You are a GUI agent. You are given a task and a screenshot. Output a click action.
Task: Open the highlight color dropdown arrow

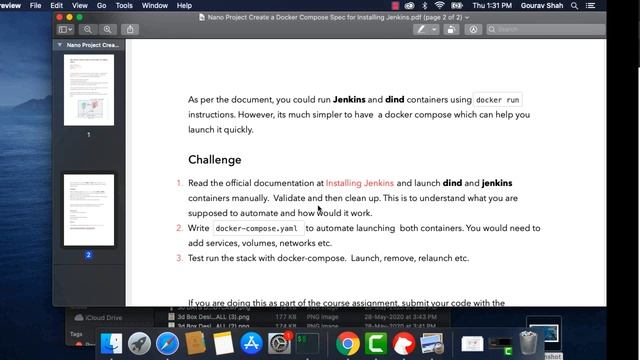point(434,29)
